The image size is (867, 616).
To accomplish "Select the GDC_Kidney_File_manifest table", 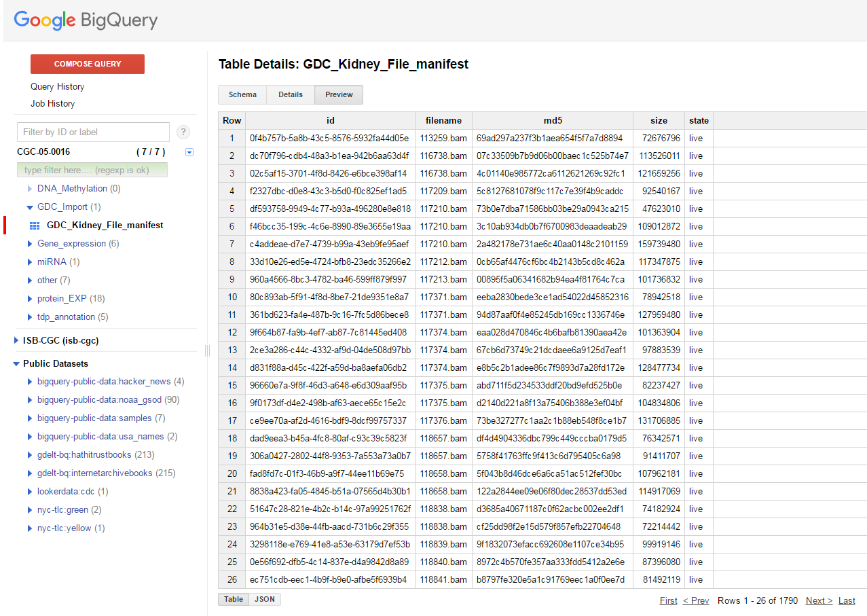I will (105, 225).
